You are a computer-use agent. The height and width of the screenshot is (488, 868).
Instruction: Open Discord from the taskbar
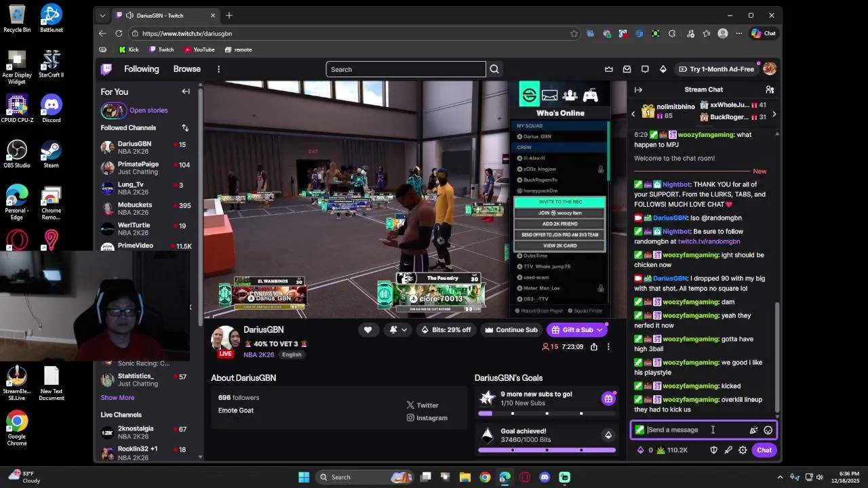pyautogui.click(x=545, y=477)
